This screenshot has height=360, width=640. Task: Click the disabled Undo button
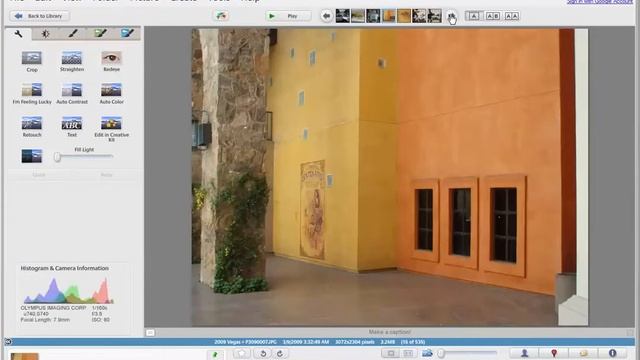pyautogui.click(x=39, y=175)
